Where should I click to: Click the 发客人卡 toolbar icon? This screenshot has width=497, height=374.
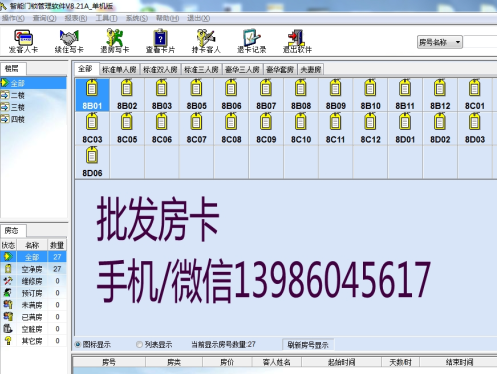[x=23, y=41]
